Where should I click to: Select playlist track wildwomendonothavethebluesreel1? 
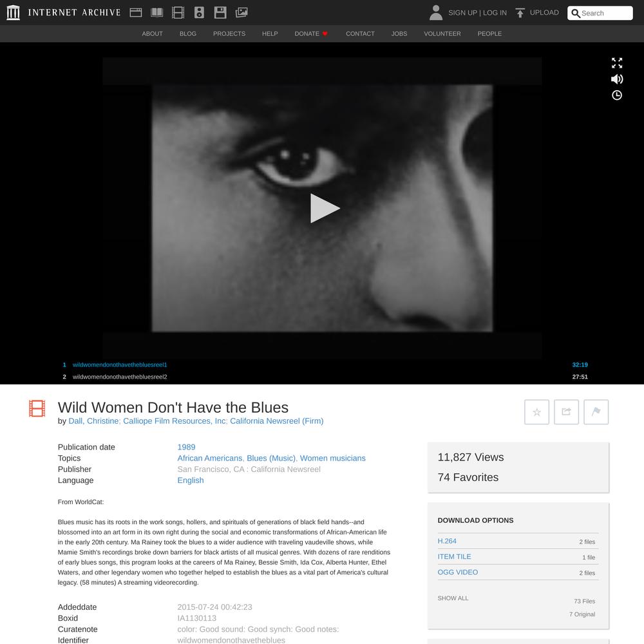120,365
